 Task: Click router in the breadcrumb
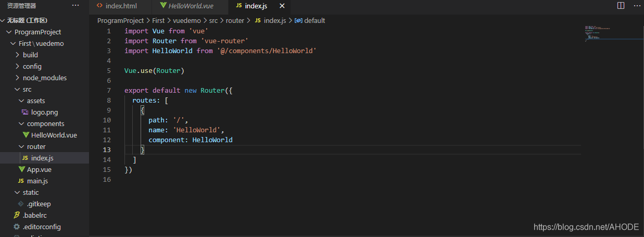click(x=235, y=20)
